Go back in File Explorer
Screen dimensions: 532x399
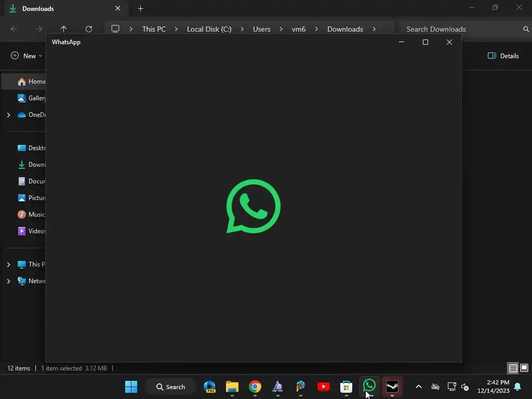14,29
